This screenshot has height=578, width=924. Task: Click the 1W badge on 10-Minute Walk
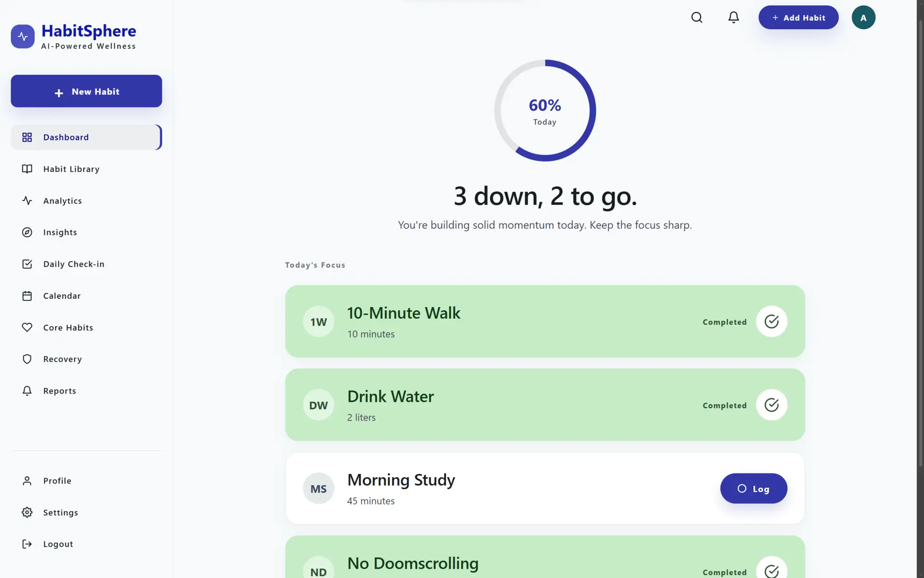318,321
